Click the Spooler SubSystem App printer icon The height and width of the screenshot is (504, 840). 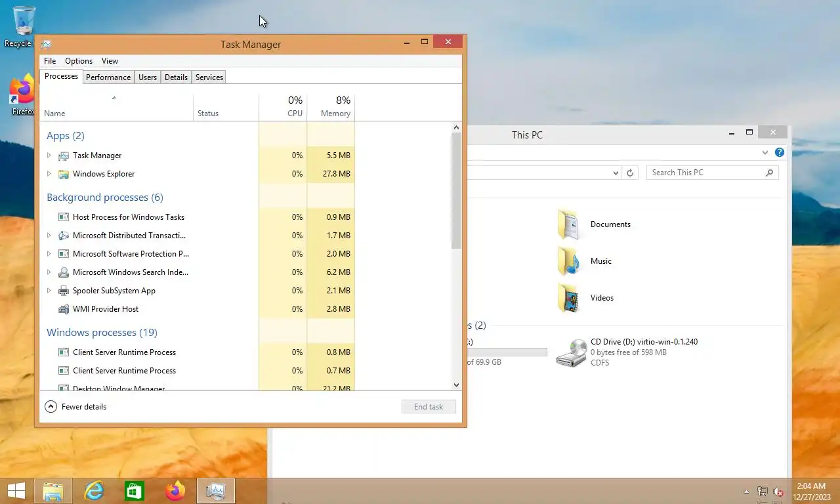[x=64, y=291]
